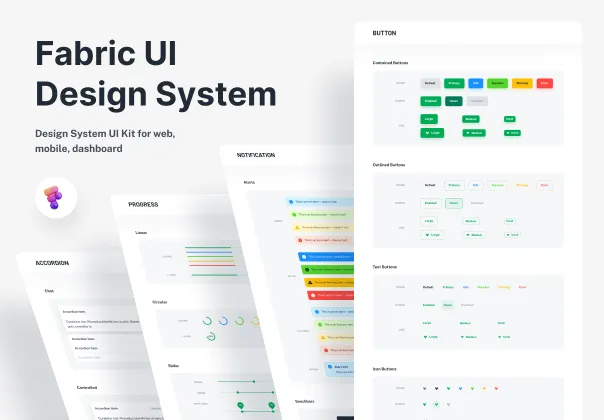This screenshot has height=420, width=604.
Task: Click the green linear progress bar at top
Action: [208, 247]
